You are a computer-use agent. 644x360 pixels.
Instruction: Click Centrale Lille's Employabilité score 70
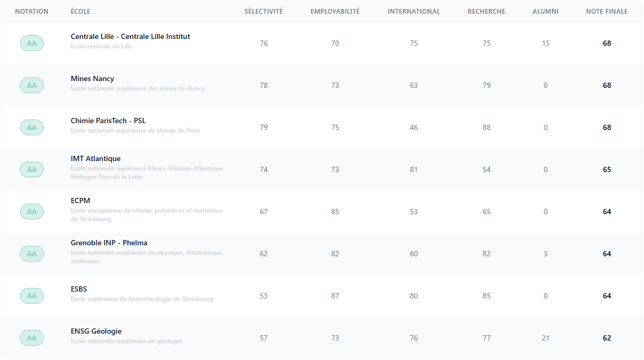335,43
